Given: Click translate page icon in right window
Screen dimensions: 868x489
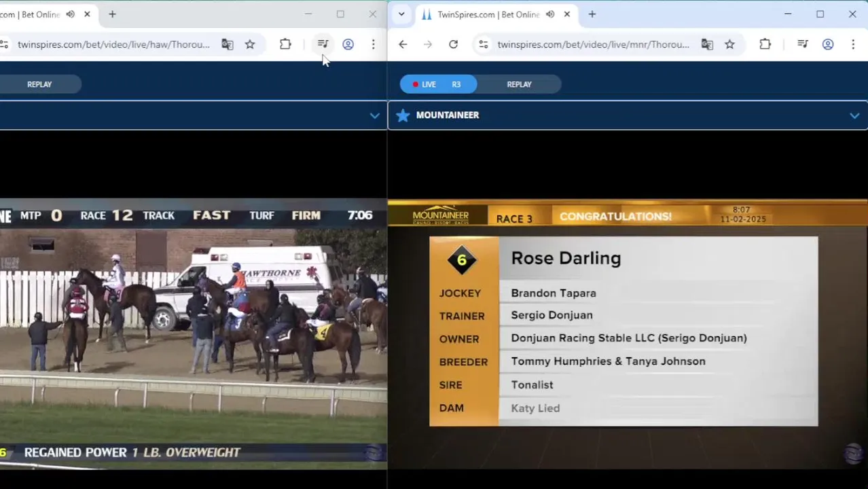Looking at the screenshot, I should 706,44.
